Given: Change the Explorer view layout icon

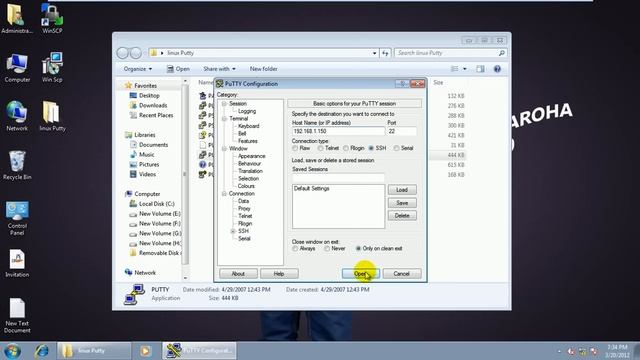Looking at the screenshot, I should pos(454,69).
